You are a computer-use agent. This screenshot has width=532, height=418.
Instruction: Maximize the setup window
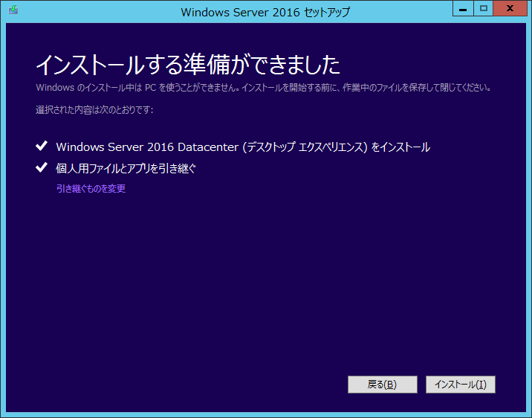484,9
